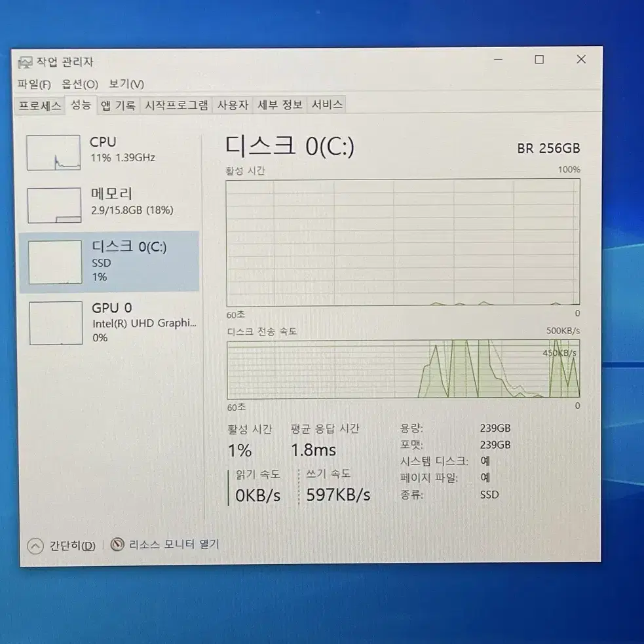Click the 간단히(D) collapse arrow icon
This screenshot has height=644, width=644.
coord(35,546)
